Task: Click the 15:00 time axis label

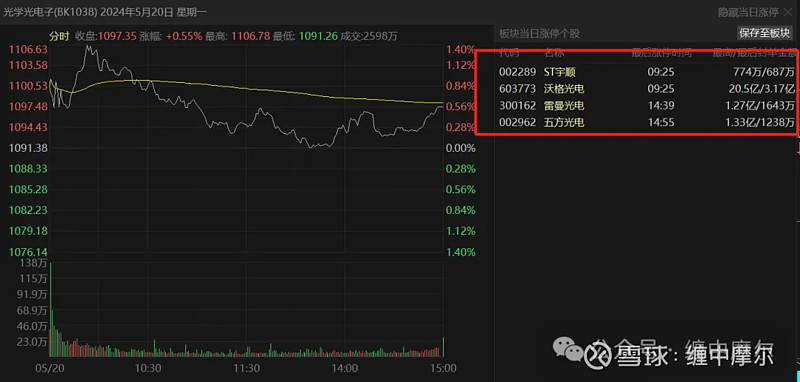Action: coord(443,368)
